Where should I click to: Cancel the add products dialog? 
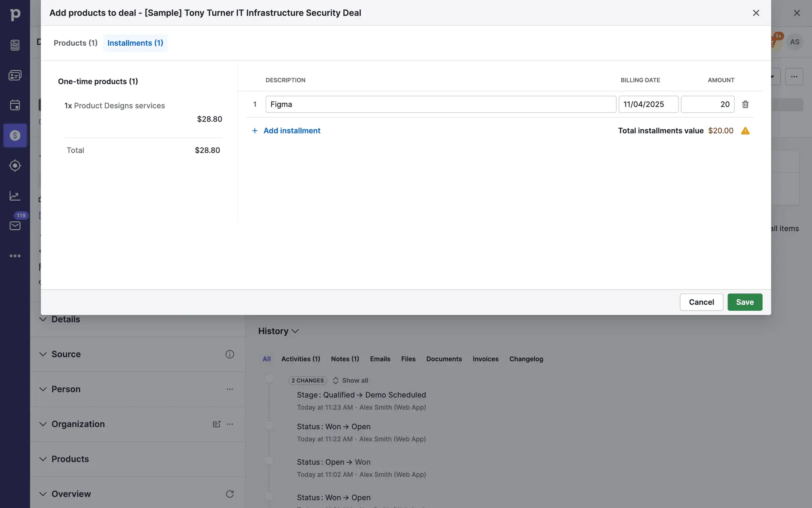[x=701, y=302]
